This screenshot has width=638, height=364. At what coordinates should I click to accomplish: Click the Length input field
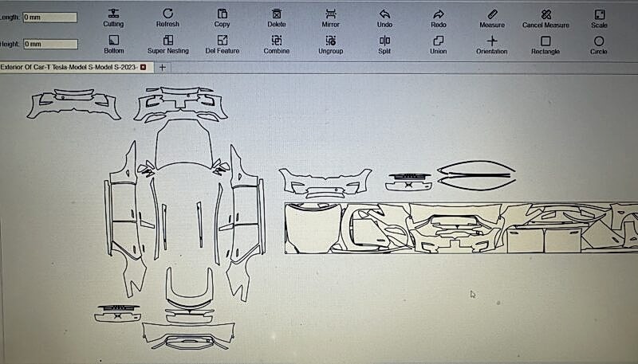tap(49, 17)
